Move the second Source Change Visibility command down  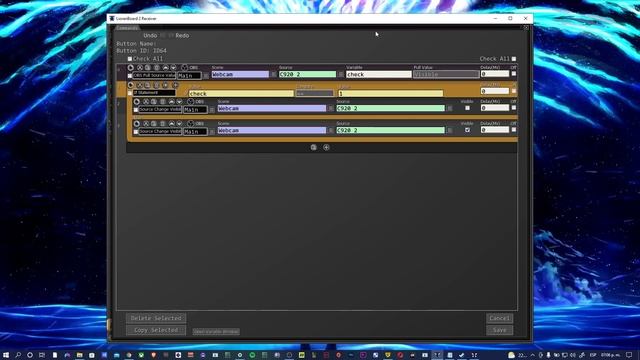tap(179, 124)
